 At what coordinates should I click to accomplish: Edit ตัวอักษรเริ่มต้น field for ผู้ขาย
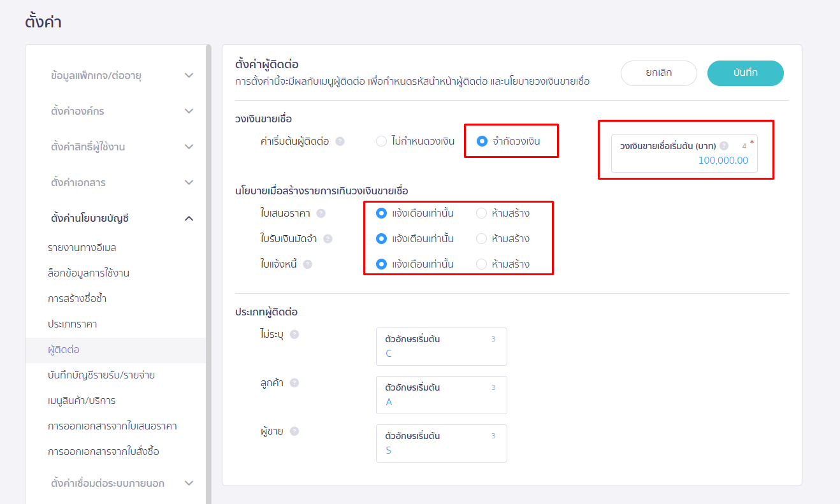coord(442,443)
